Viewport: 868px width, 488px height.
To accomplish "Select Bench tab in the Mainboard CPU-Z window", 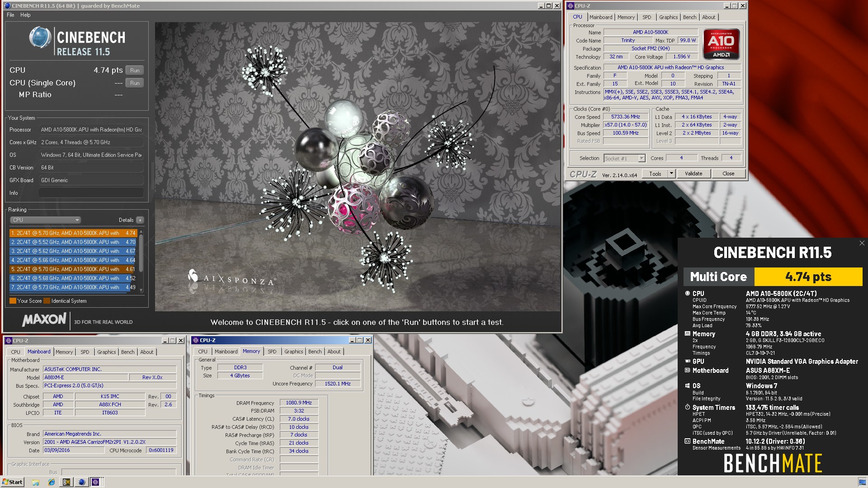I will [127, 352].
